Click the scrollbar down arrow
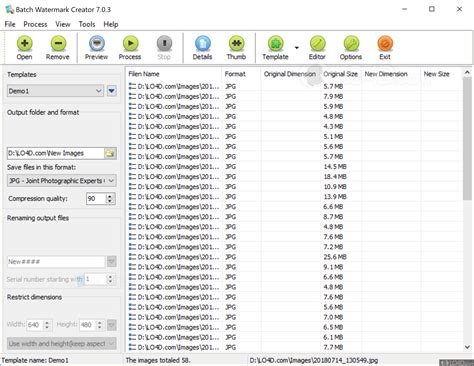This screenshot has width=474, height=366. pos(467,347)
